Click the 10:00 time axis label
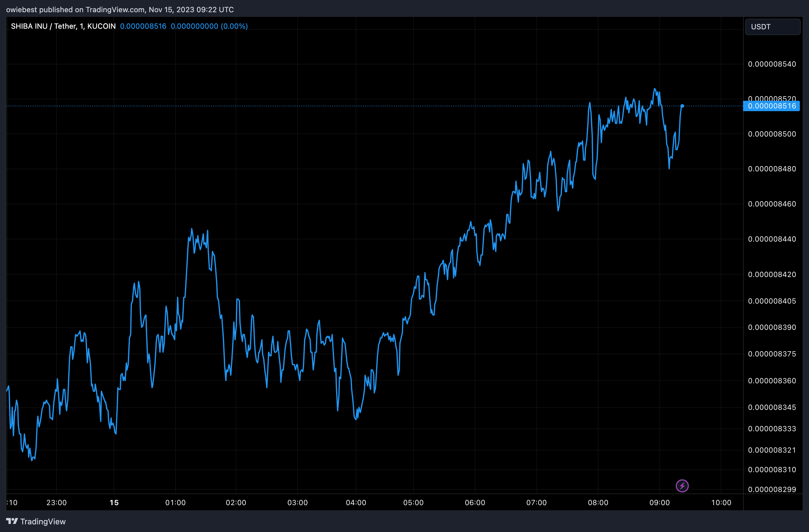 point(721,502)
